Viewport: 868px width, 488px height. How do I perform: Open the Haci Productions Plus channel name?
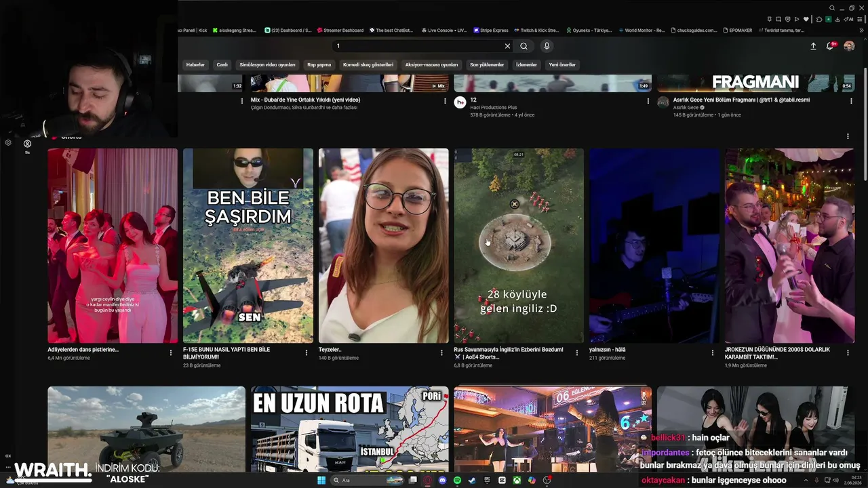pyautogui.click(x=494, y=107)
